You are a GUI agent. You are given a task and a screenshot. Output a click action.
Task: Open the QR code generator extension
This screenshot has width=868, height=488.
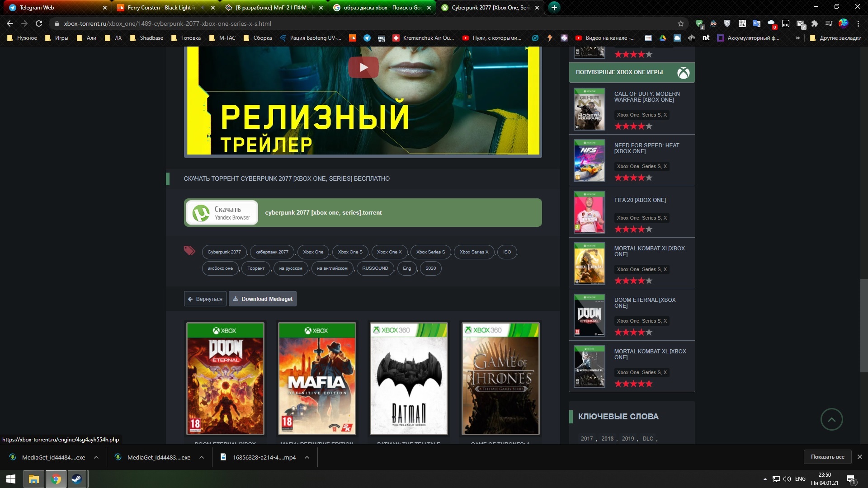tap(742, 23)
